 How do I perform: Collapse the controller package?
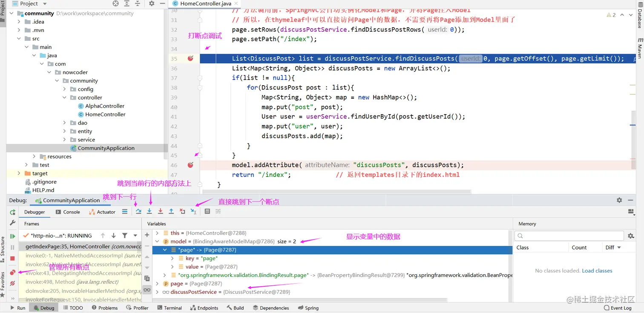tap(64, 98)
